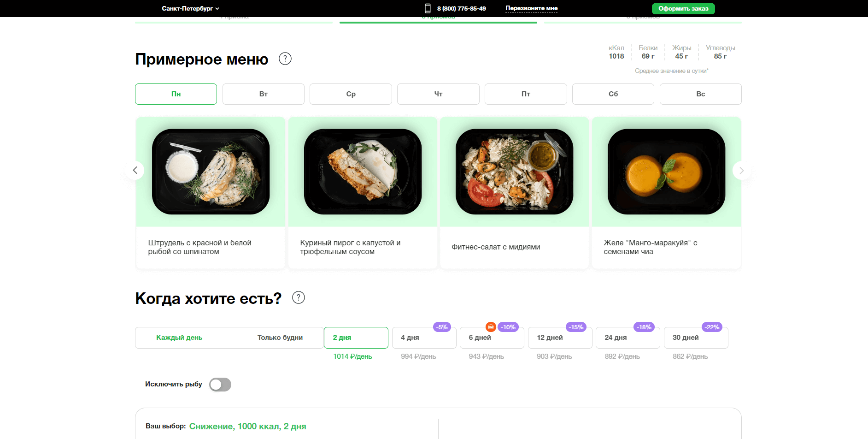Open help icon next to Когда хотите есть?
The image size is (868, 439).
click(299, 298)
